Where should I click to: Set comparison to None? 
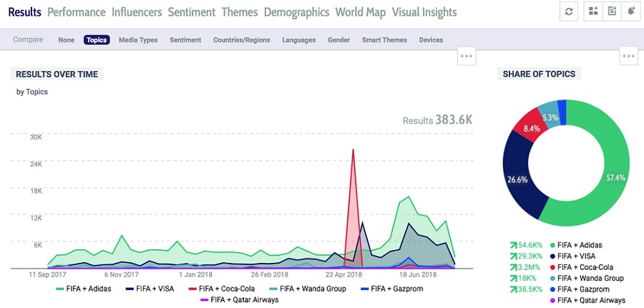point(66,40)
